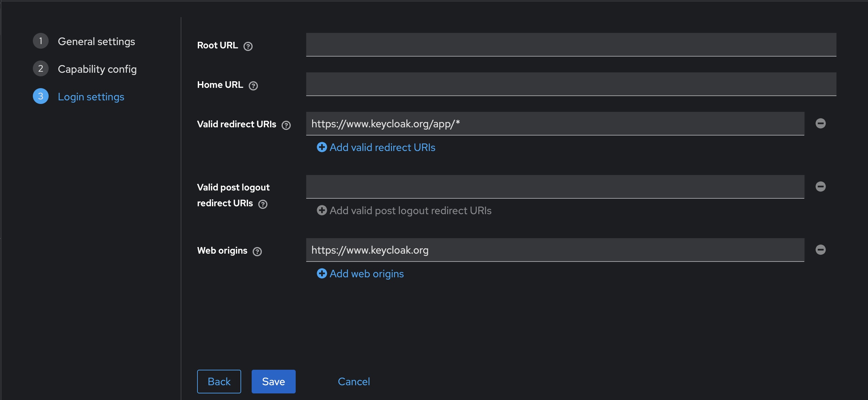Cancel the client creation
The height and width of the screenshot is (400, 868).
(354, 382)
